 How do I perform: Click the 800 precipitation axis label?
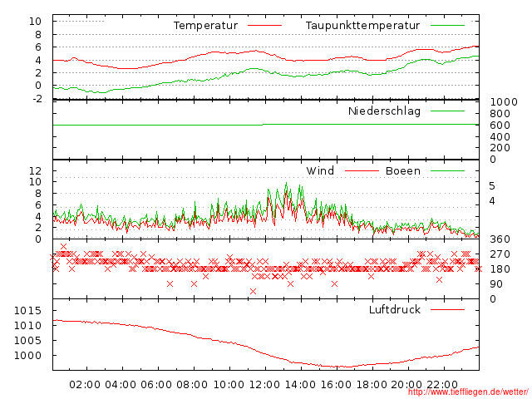coord(500,114)
